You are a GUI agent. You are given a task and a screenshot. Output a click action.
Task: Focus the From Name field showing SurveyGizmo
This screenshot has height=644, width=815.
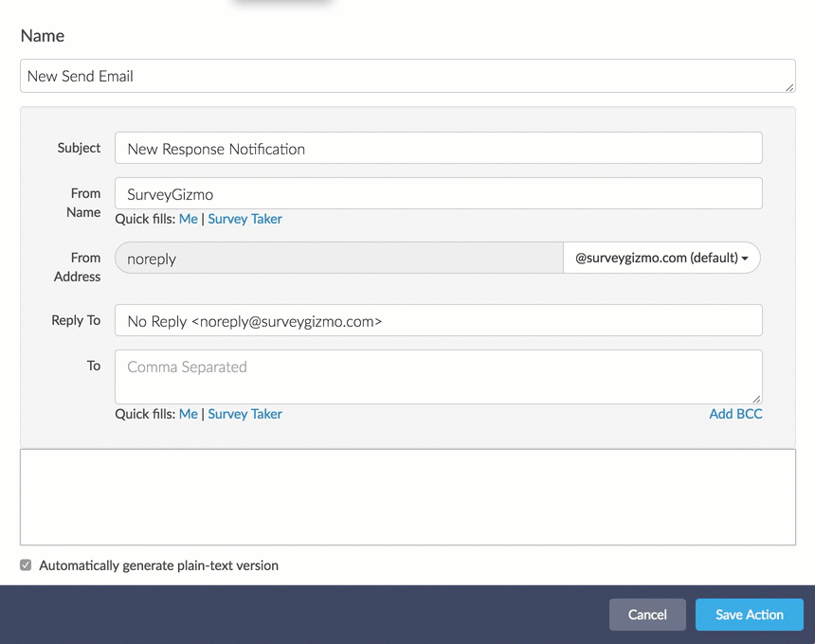(x=438, y=194)
